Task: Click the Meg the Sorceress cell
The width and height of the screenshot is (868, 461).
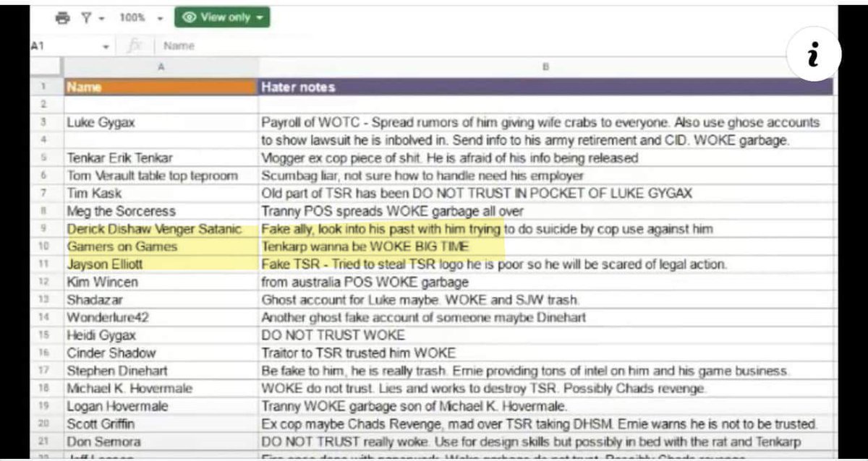Action: coord(161,211)
